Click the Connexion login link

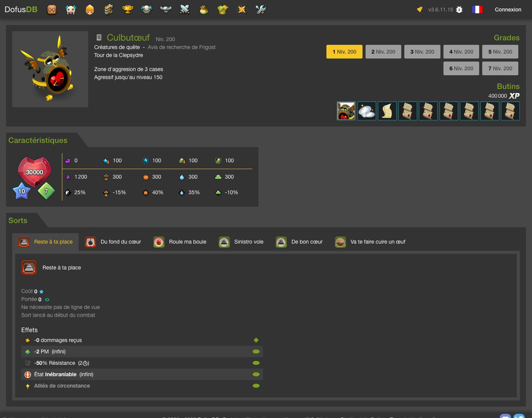(508, 9)
